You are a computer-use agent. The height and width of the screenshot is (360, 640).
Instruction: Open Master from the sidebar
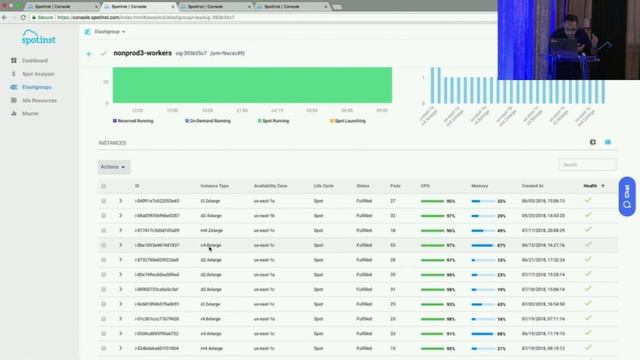tap(30, 113)
